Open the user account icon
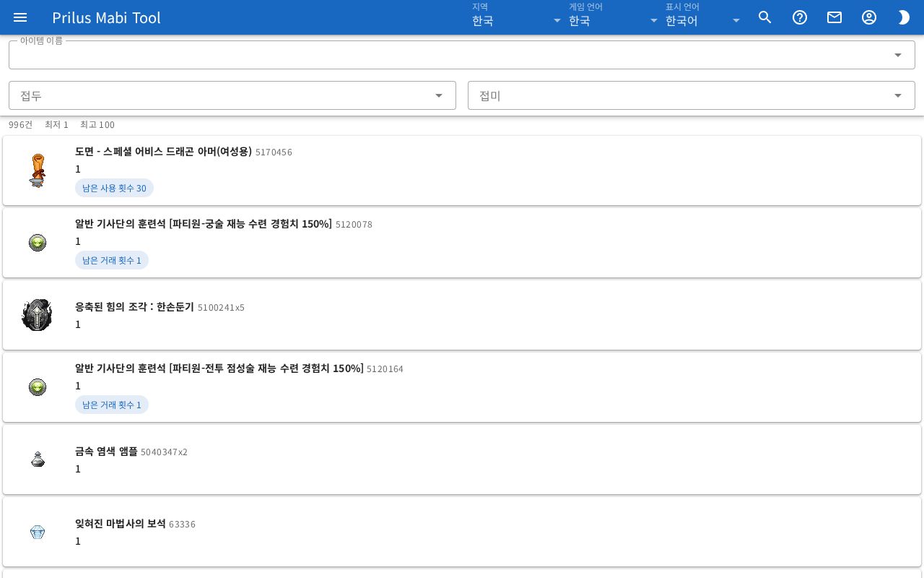The image size is (924, 578). (869, 17)
